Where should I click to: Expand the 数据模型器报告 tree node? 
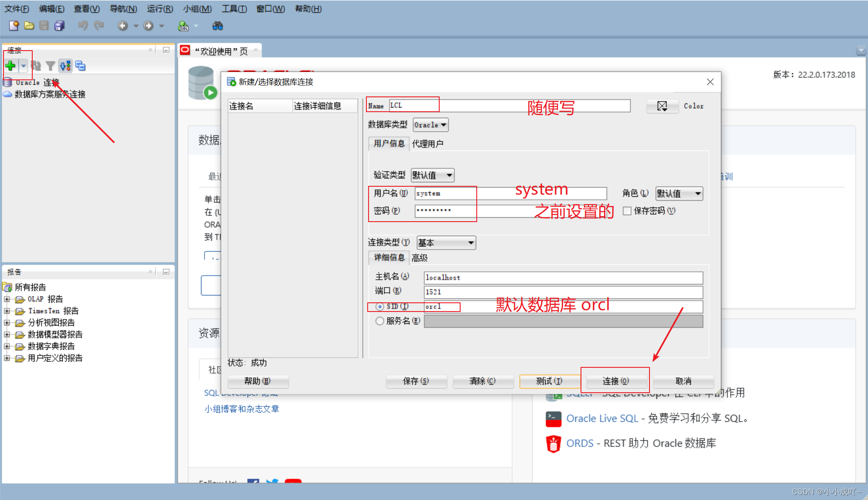7,335
